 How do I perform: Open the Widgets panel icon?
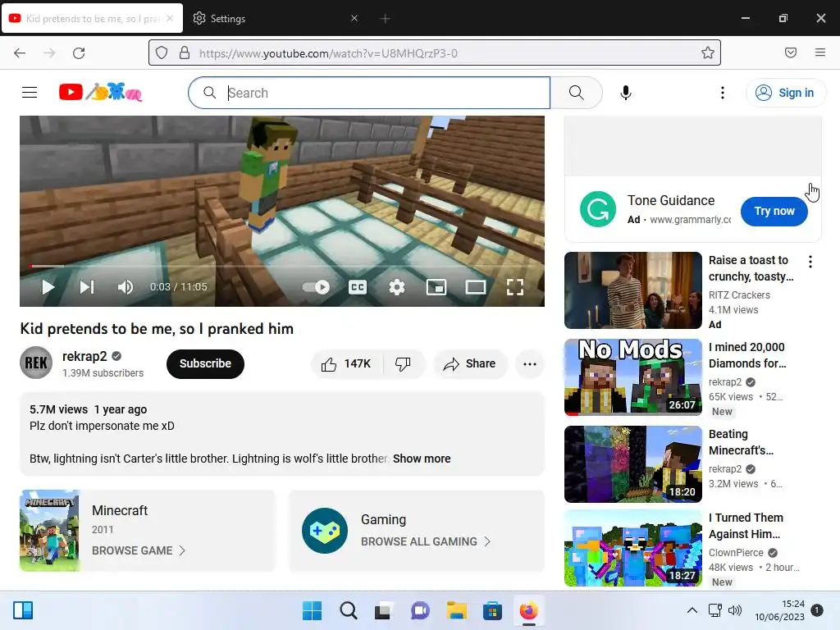click(x=23, y=610)
